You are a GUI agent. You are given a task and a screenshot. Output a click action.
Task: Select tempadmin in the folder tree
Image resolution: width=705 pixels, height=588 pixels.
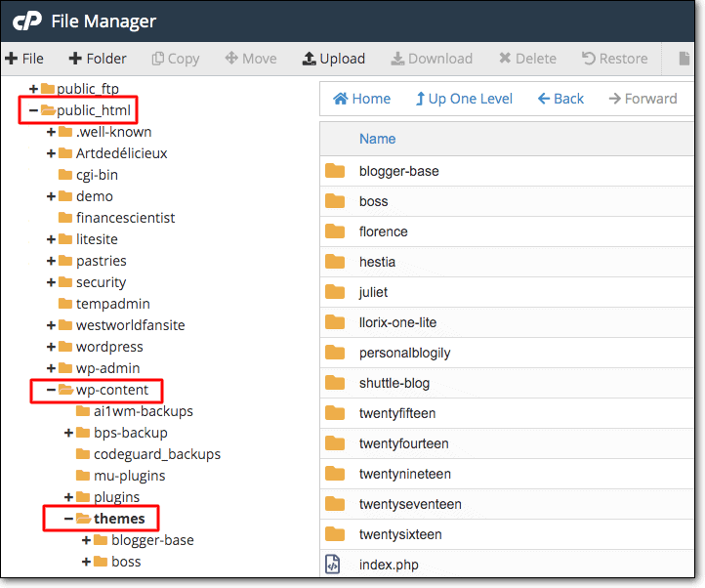click(x=113, y=304)
